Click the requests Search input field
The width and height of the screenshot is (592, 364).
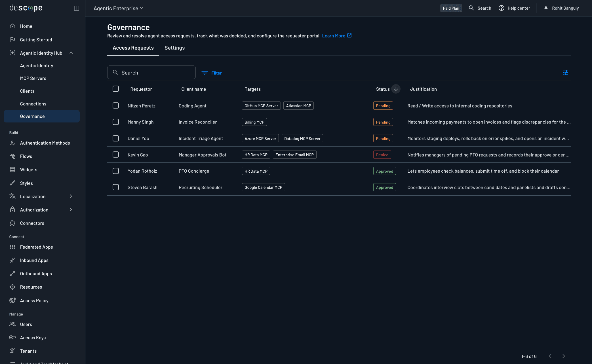coord(151,73)
